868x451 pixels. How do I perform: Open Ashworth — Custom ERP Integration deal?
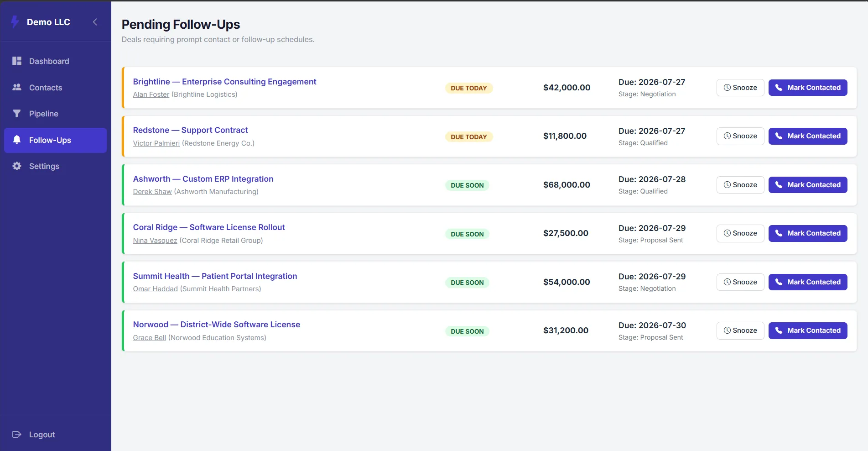point(203,179)
